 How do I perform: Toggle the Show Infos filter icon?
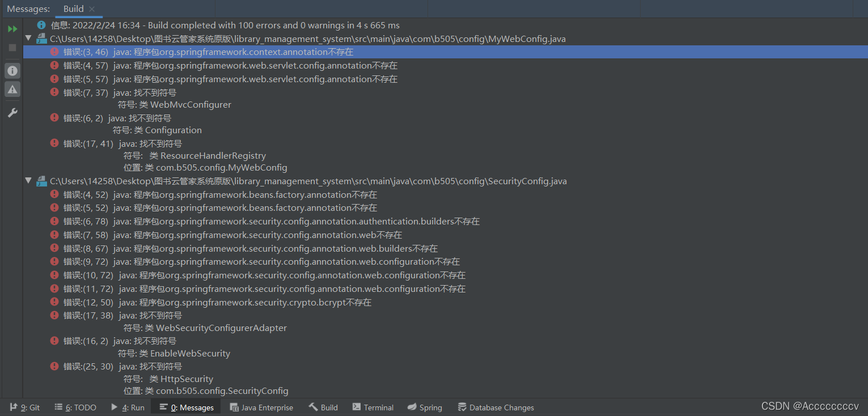12,71
